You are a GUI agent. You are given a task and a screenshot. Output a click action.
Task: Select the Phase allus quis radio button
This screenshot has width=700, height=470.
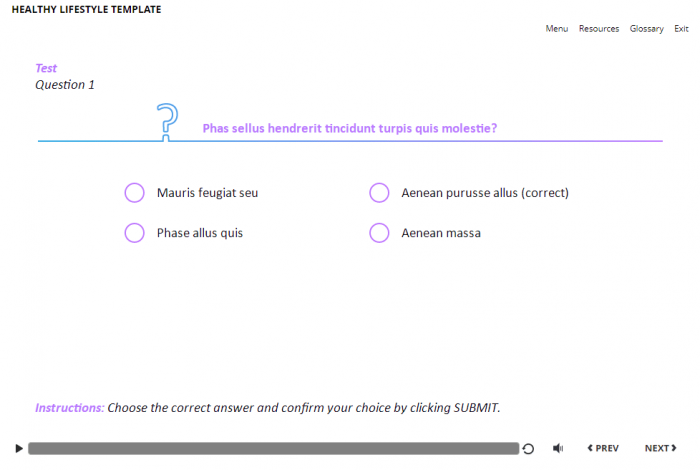click(134, 233)
